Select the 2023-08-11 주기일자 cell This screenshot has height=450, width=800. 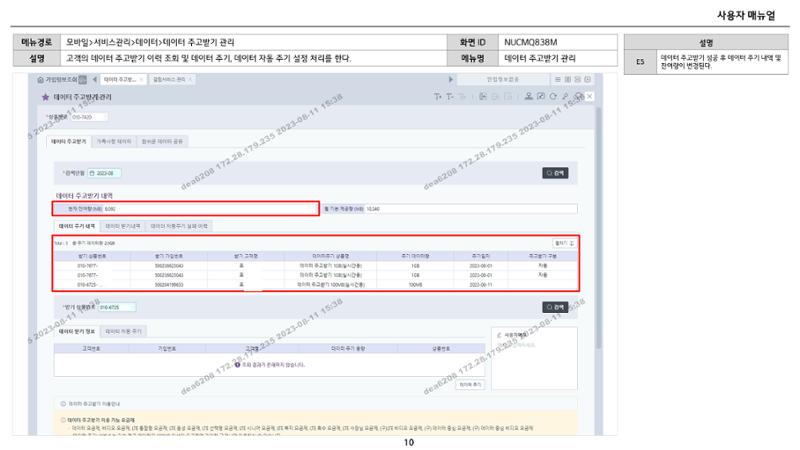click(480, 285)
